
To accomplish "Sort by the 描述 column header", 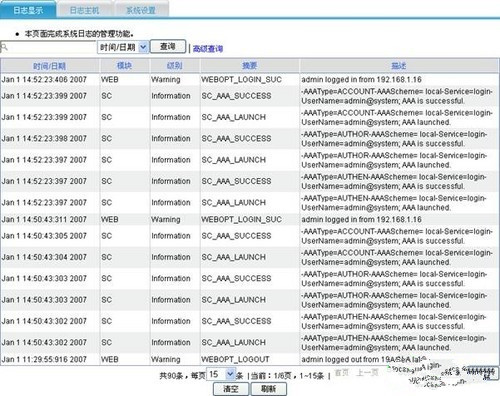I will (398, 66).
